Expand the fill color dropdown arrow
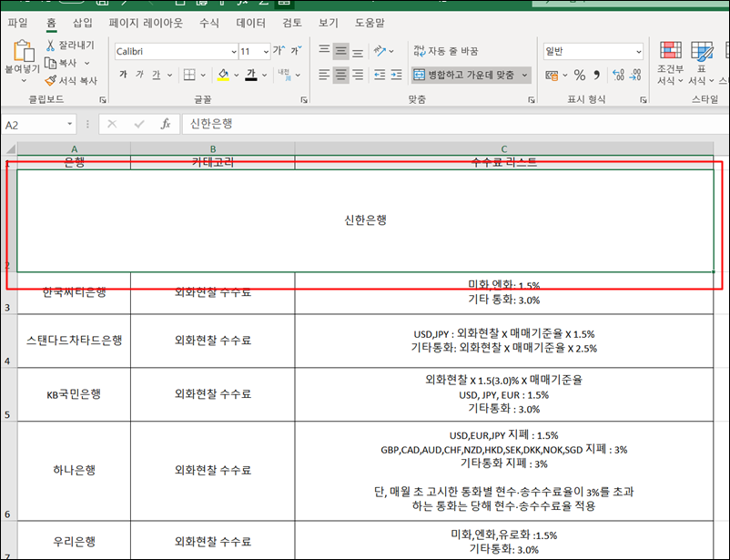Image resolution: width=730 pixels, height=560 pixels. [x=237, y=75]
